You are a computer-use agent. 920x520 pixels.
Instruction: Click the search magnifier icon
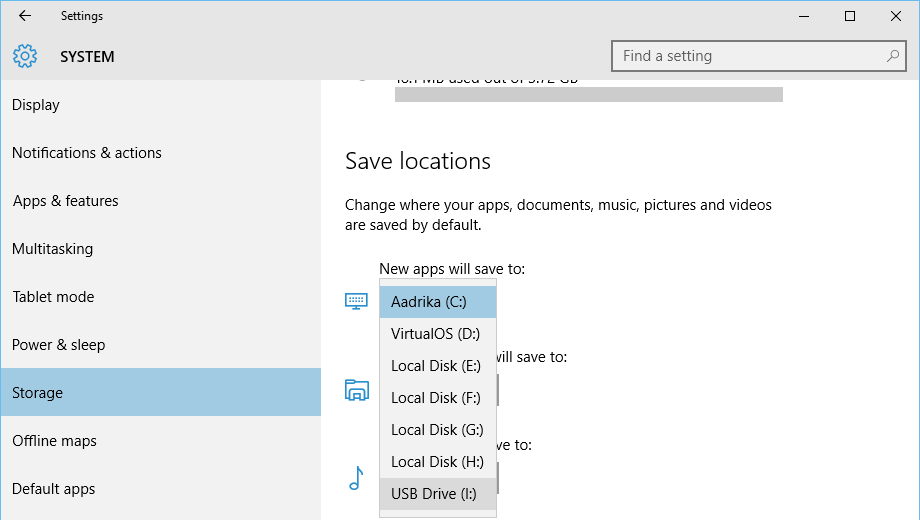[x=892, y=56]
